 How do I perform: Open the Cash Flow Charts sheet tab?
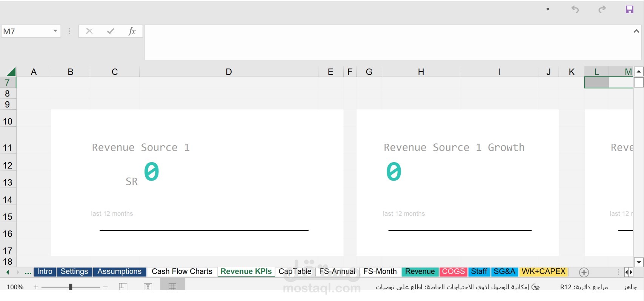pyautogui.click(x=182, y=272)
